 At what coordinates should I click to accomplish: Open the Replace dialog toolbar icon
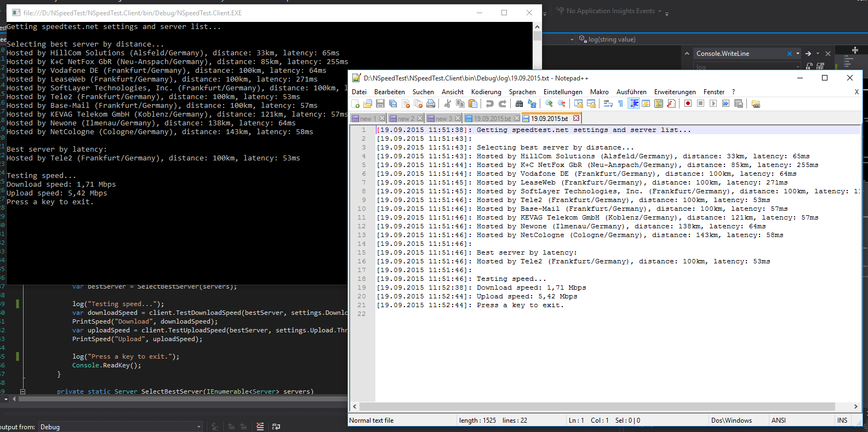532,103
